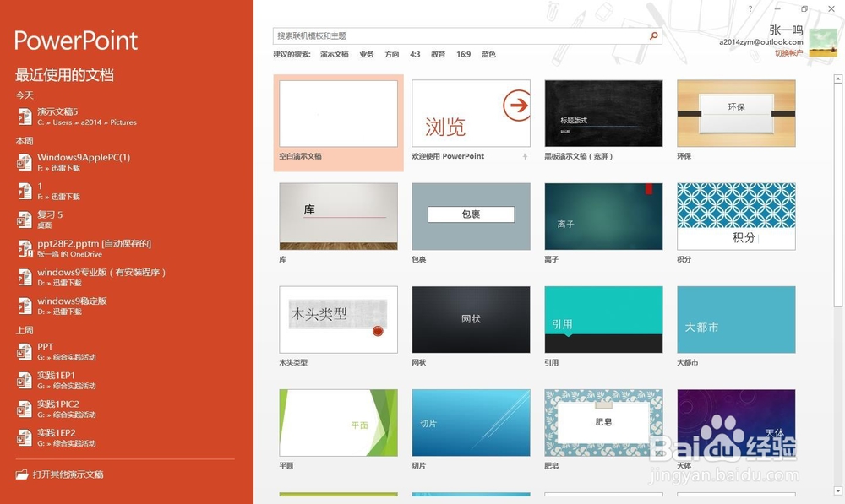
Task: Click the template list scroll down arrow
Action: click(838, 490)
